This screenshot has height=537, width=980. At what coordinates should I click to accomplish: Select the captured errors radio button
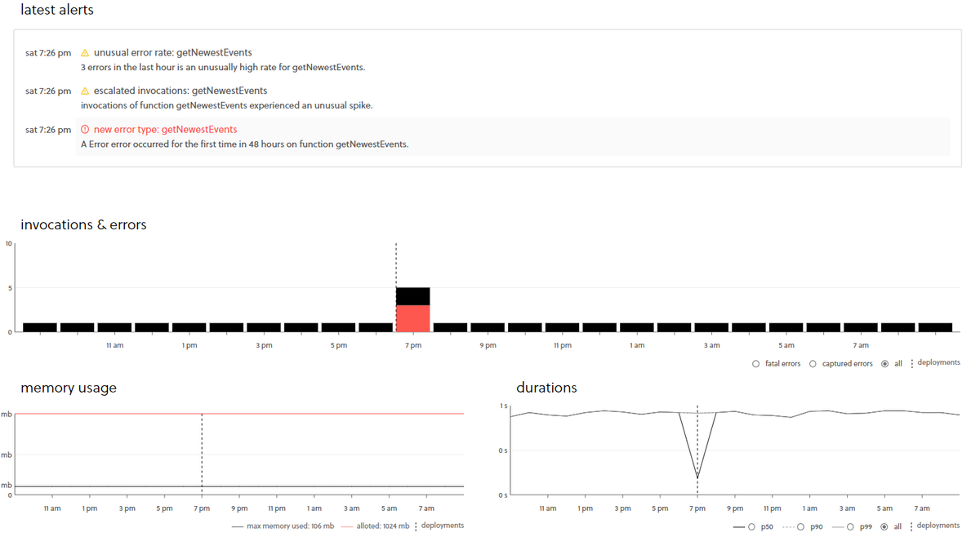click(x=813, y=364)
